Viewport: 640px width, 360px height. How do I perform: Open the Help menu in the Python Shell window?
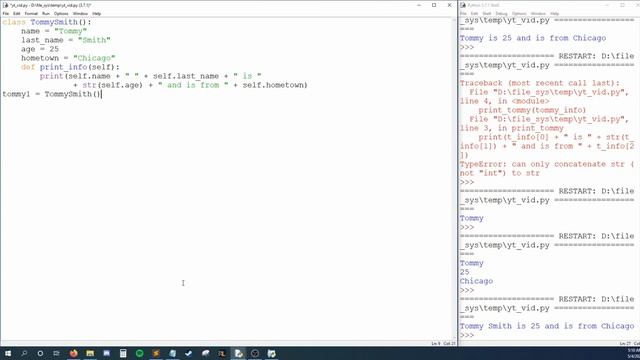(554, 13)
